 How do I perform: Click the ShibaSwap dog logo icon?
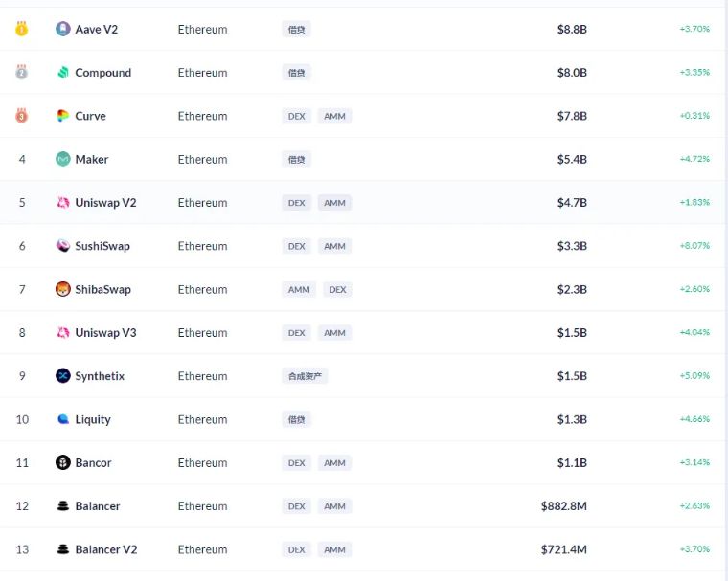[62, 289]
